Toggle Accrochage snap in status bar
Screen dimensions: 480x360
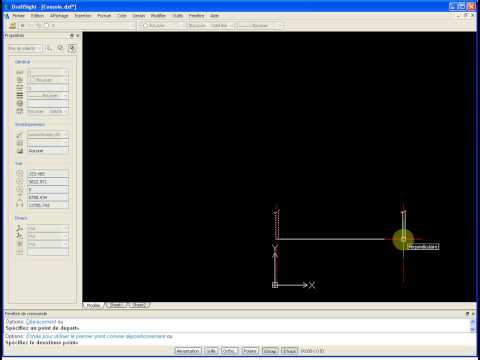point(188,351)
